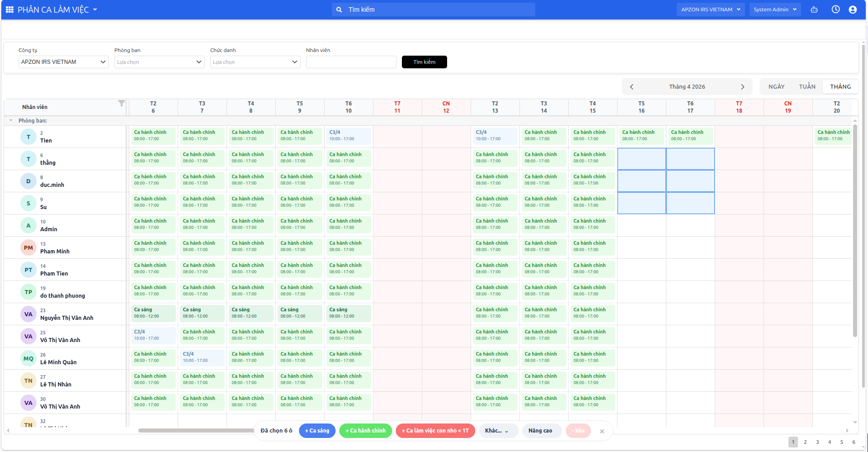The width and height of the screenshot is (868, 452).
Task: Click PM avatar of Pham Minh
Action: pos(28,247)
